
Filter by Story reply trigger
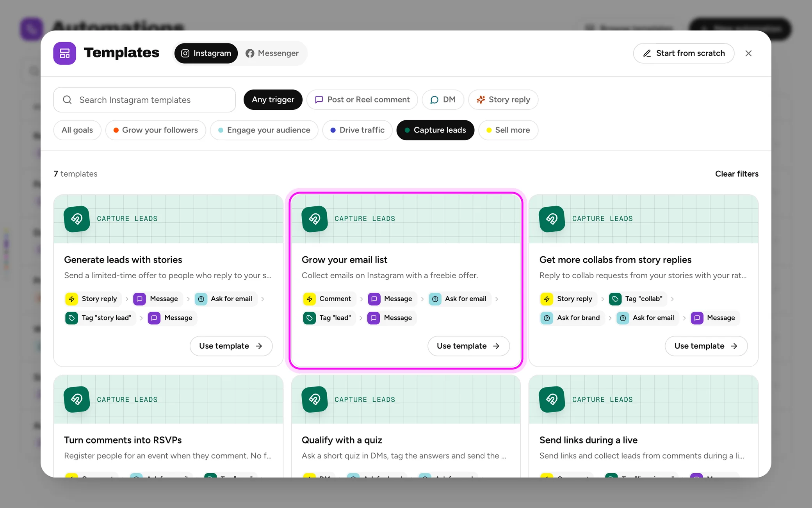(x=503, y=100)
